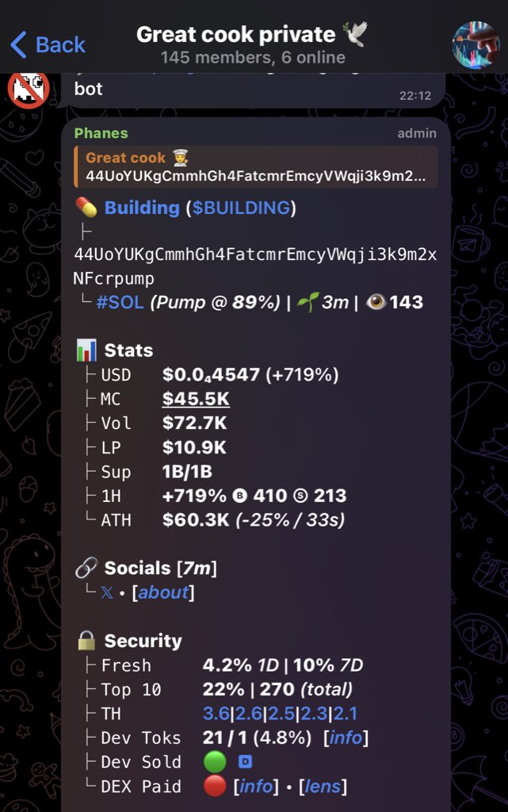Open the Building token link
Screen dimensions: 508x812
click(142, 208)
